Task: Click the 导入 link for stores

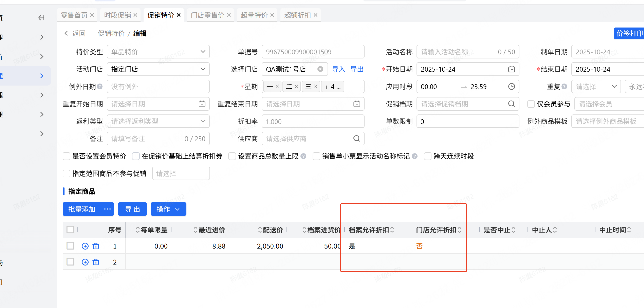Action: [x=338, y=69]
